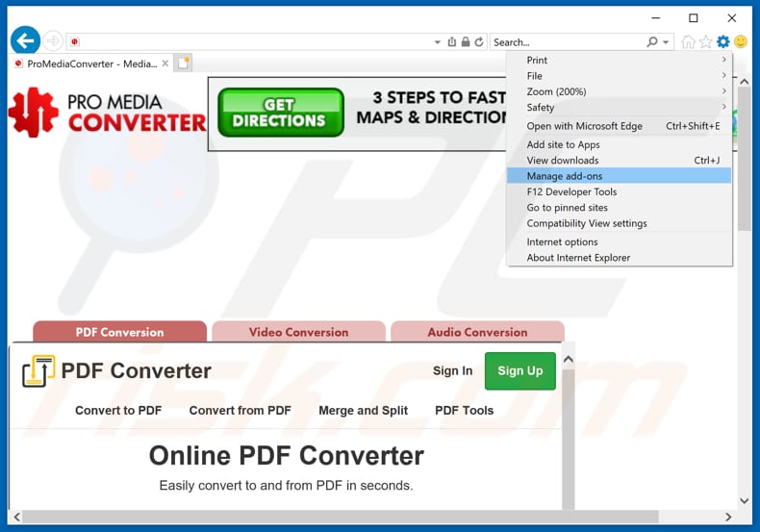Minimize the Internet Explorer window
The height and width of the screenshot is (532, 760).
(x=656, y=18)
